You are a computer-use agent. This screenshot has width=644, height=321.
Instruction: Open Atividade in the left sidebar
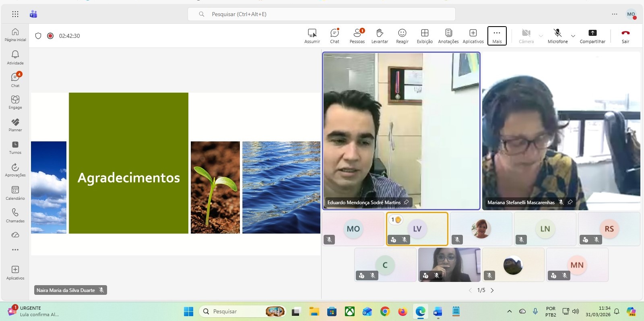click(x=15, y=57)
